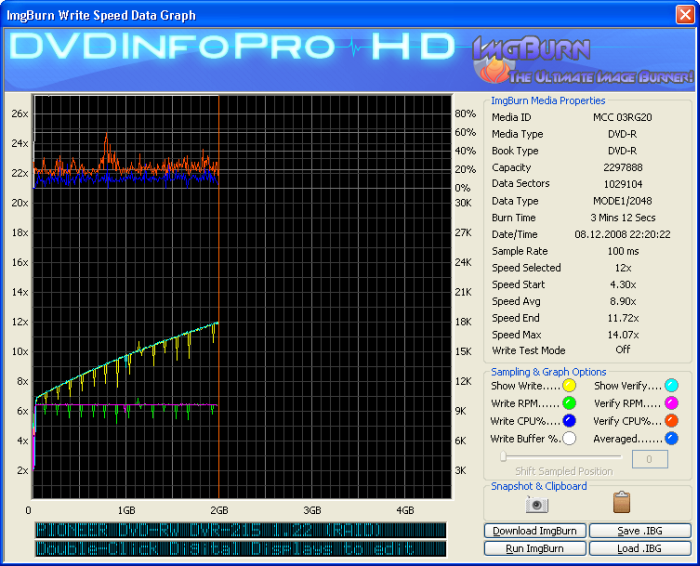
Task: Toggle the cyan Show Verify indicator
Action: pyautogui.click(x=672, y=386)
